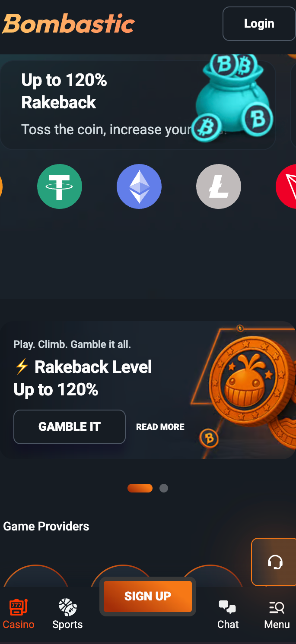Go to the Bombastic logo home
The height and width of the screenshot is (644, 296).
coord(69,24)
